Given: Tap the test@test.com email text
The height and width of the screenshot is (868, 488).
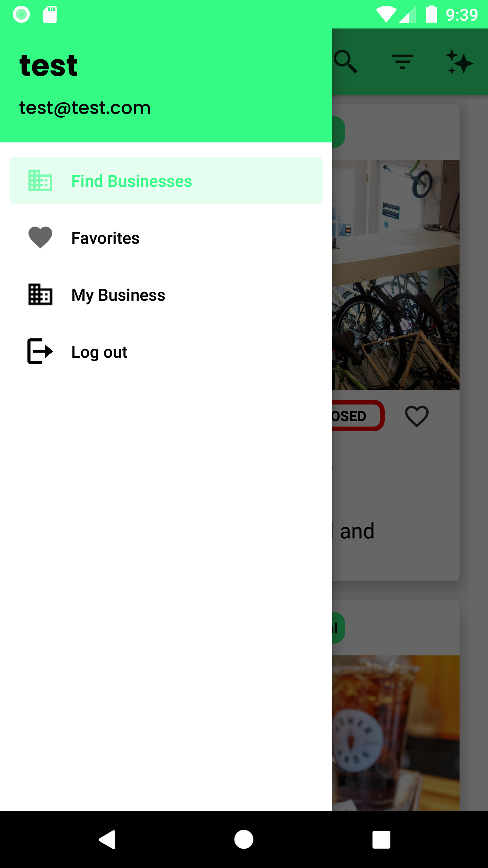Looking at the screenshot, I should (x=85, y=108).
